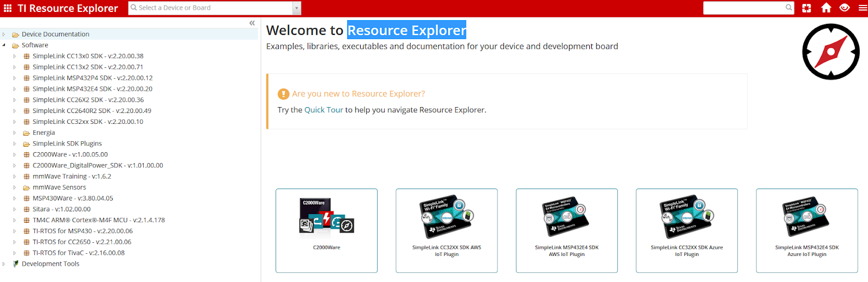Viewport: 868px width, 282px height.
Task: Click package icon for SimpleLink CC13x2 SDK
Action: point(27,67)
